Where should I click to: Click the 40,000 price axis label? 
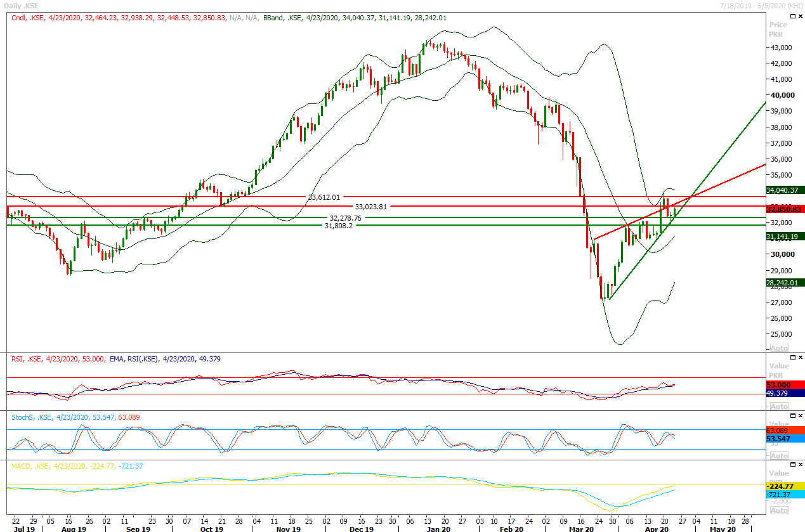point(782,95)
